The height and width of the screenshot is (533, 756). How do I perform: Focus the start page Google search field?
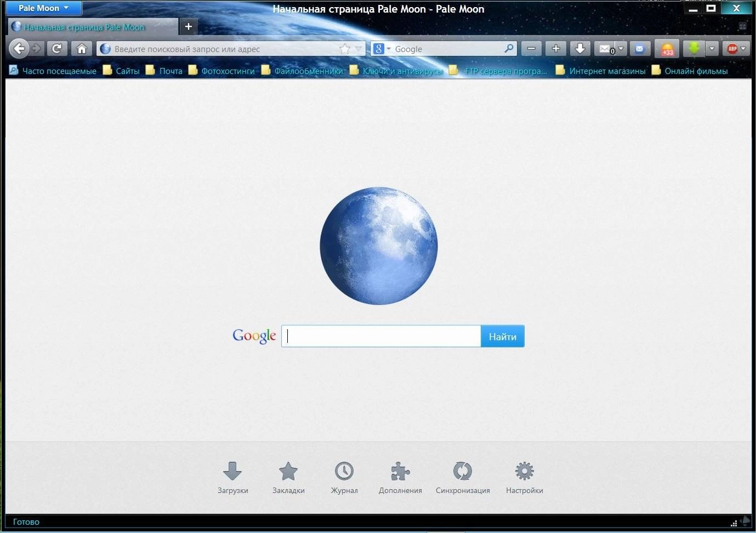381,336
